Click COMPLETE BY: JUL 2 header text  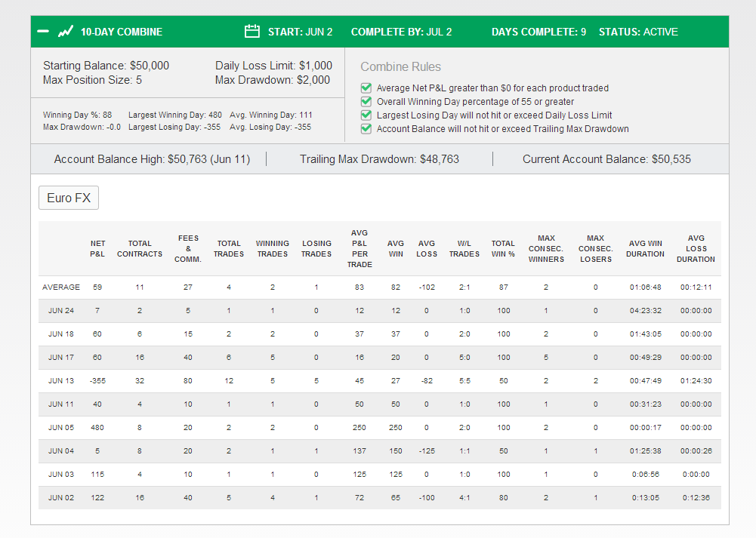[x=402, y=32]
